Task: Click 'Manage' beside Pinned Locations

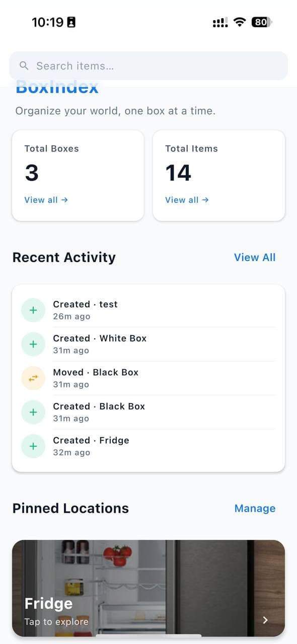Action: [255, 508]
